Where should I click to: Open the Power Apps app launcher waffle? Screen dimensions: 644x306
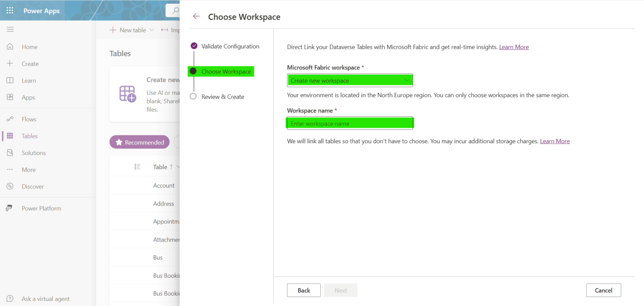coord(10,10)
